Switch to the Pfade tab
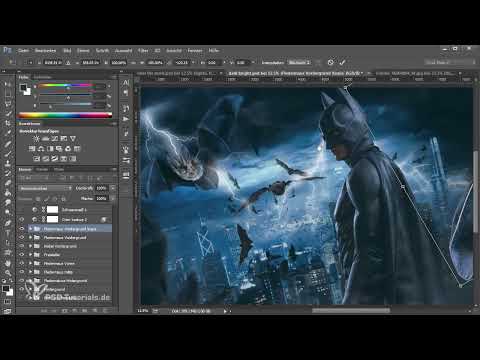Image resolution: width=480 pixels, height=360 pixels. coord(59,169)
